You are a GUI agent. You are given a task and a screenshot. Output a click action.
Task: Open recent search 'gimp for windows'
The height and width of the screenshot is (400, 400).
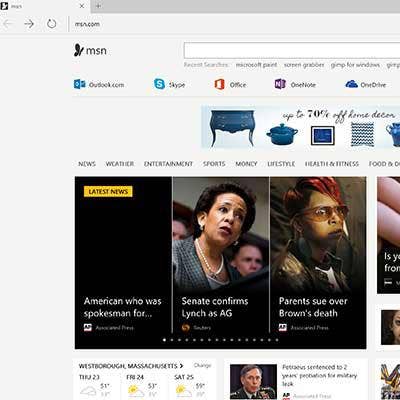coord(355,65)
